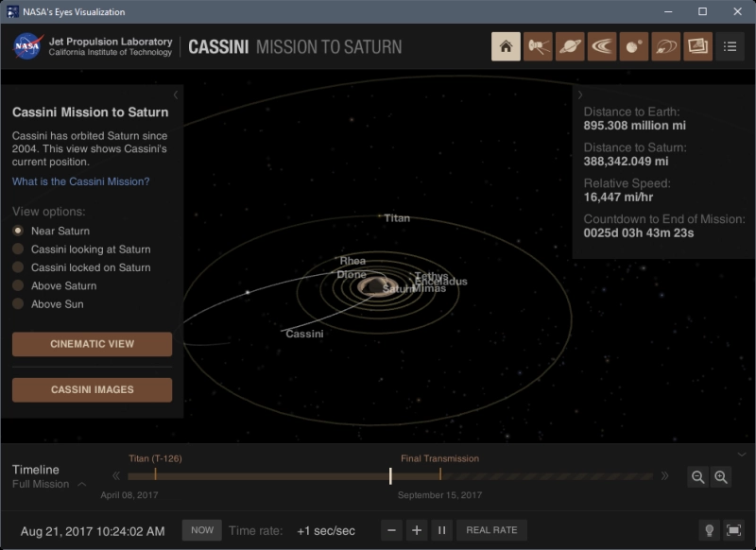Click the Home icon in top toolbar
756x550 pixels.
506,46
